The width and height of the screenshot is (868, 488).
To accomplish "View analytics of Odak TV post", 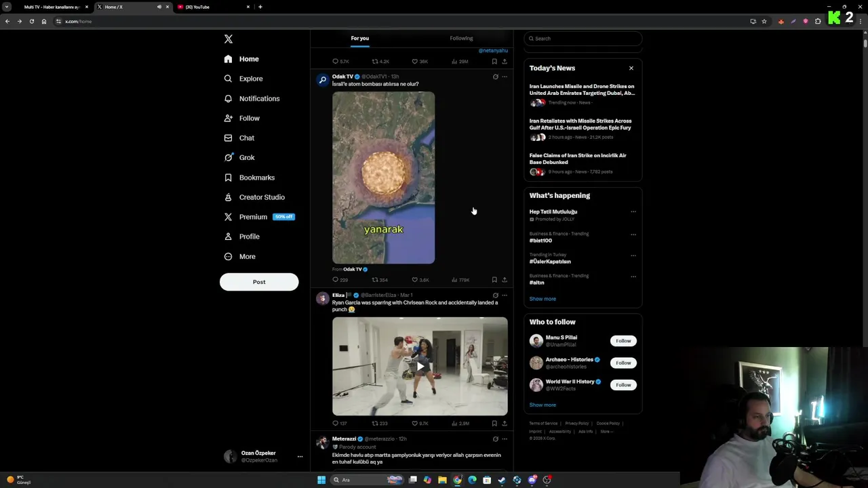I will click(460, 280).
